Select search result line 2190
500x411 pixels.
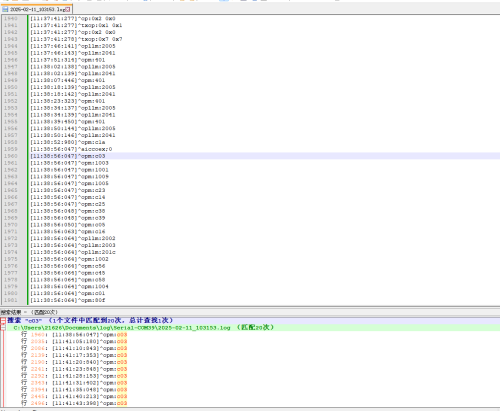pos(74,362)
